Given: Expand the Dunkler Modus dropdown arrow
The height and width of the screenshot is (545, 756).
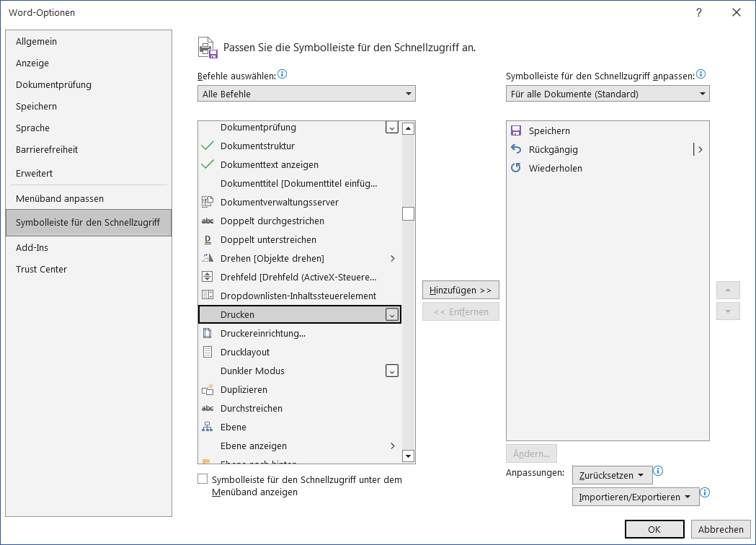Looking at the screenshot, I should click(x=392, y=371).
